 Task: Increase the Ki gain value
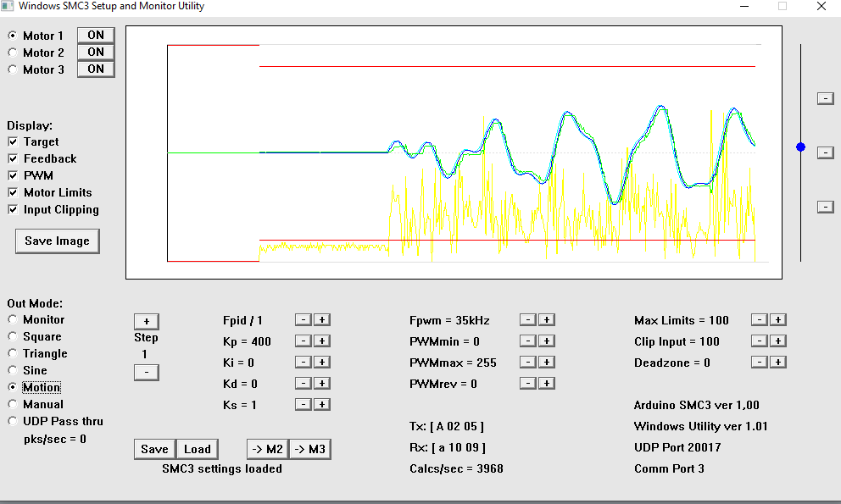322,363
